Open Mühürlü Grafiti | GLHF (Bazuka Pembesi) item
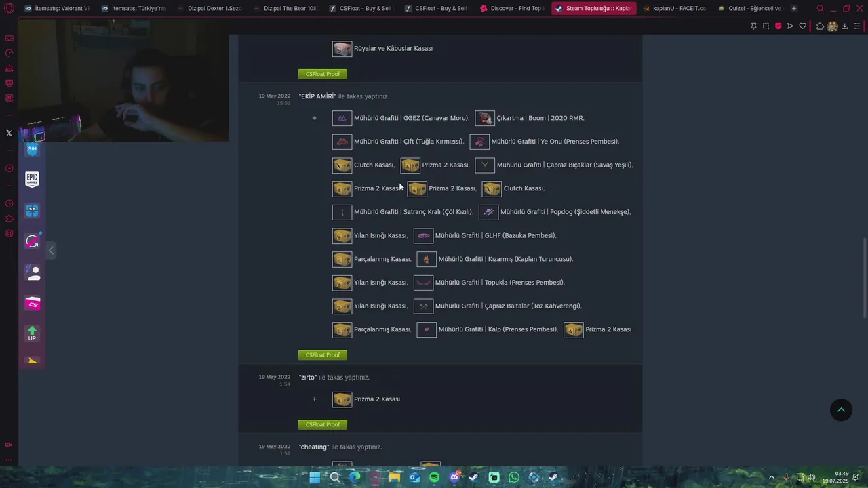The height and width of the screenshot is (488, 868). tap(495, 235)
